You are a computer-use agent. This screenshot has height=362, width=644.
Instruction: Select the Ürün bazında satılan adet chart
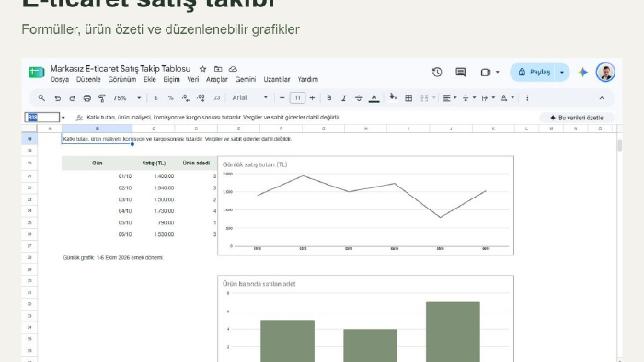(365, 319)
